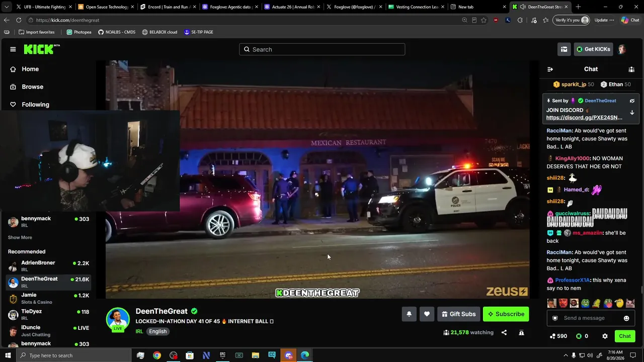Image resolution: width=644 pixels, height=362 pixels.
Task: Switch to the Vesting Connection tab
Action: (x=416, y=7)
